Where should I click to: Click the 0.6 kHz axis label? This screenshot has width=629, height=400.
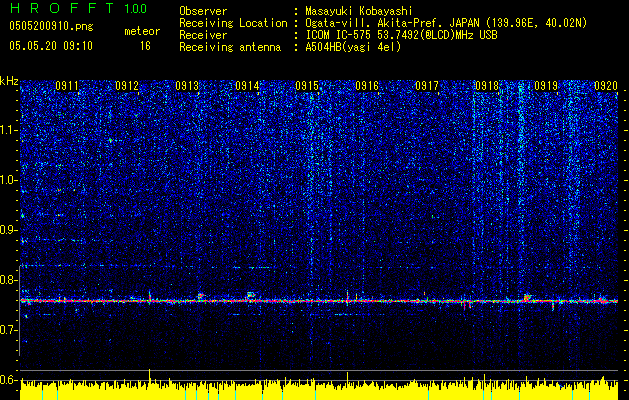tap(8, 380)
